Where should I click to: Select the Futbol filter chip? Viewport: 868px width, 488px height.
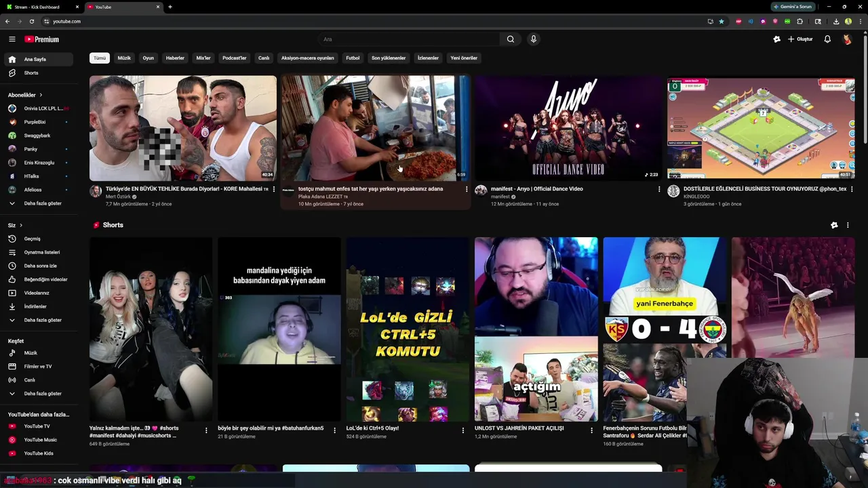point(353,58)
